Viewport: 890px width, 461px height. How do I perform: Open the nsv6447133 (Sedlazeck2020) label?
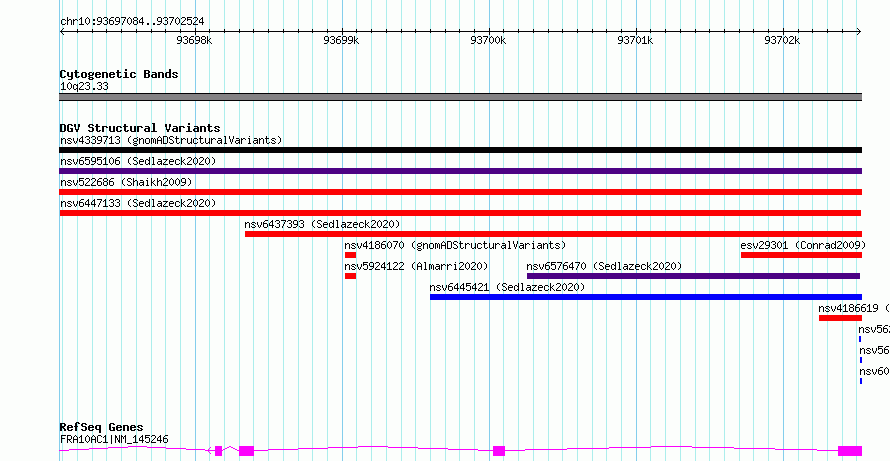[x=138, y=203]
